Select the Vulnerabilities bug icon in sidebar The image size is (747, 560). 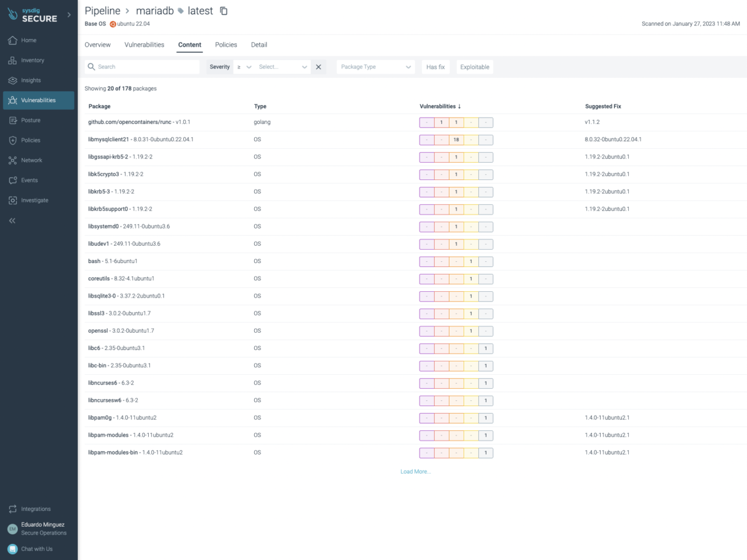point(13,100)
